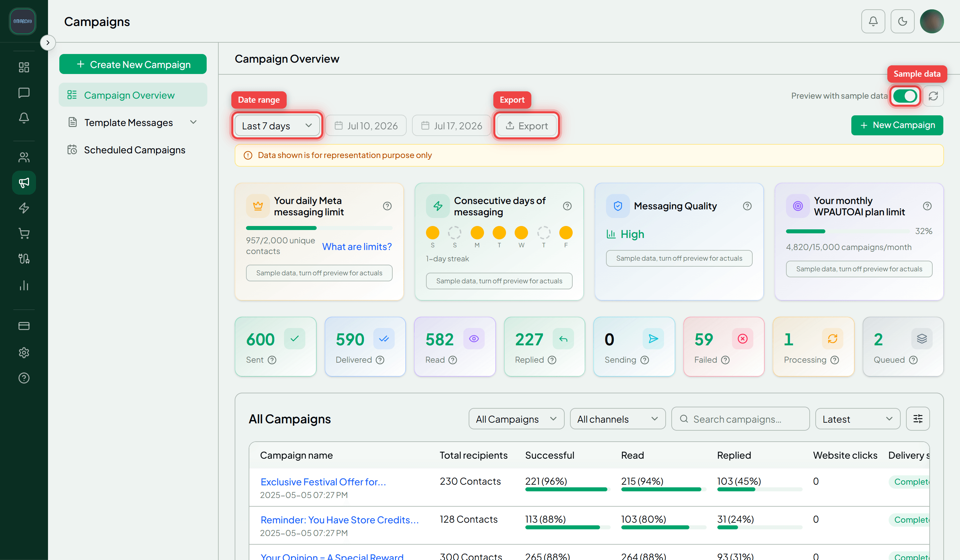Click the New Campaign button
The width and height of the screenshot is (960, 560).
897,125
